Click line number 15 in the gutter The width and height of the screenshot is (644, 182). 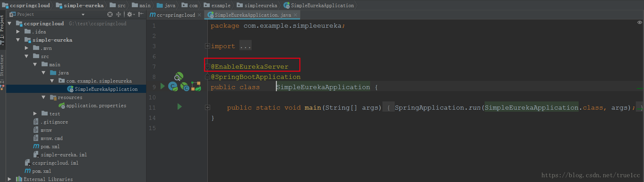tap(152, 128)
